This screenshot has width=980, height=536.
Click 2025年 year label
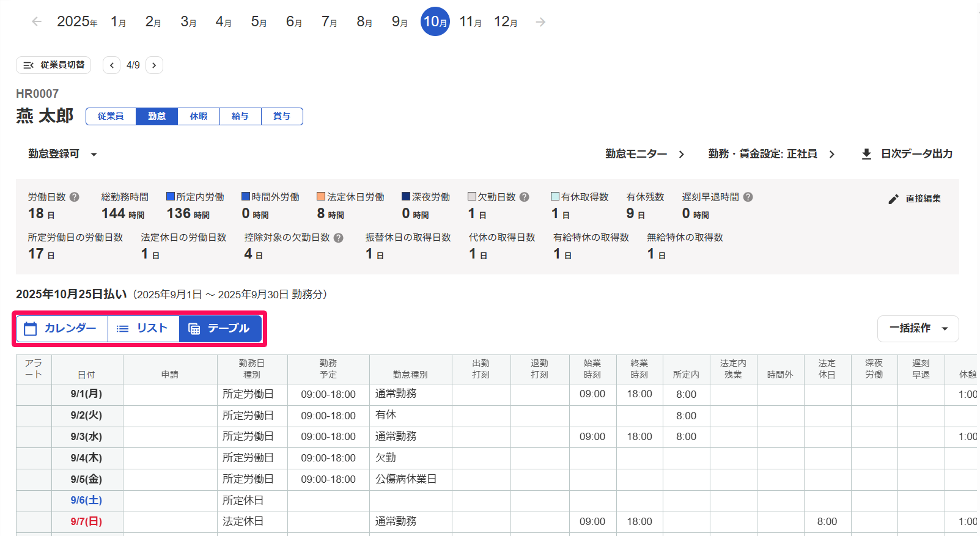coord(77,22)
